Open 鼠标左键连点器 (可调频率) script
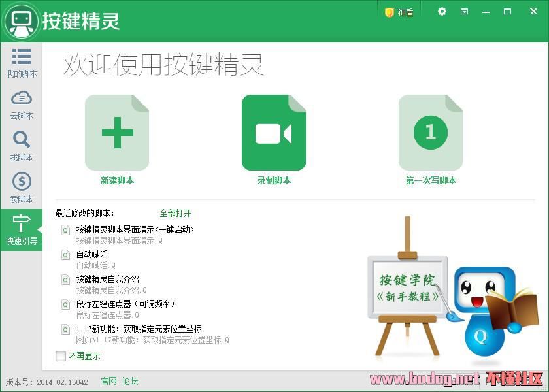549x392 pixels. point(125,304)
